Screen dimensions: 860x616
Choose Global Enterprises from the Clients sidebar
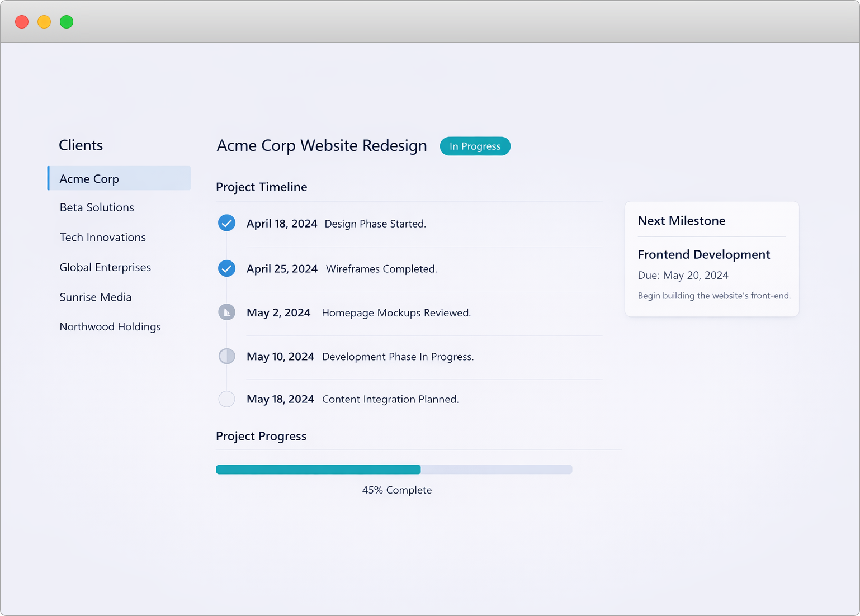pos(105,267)
